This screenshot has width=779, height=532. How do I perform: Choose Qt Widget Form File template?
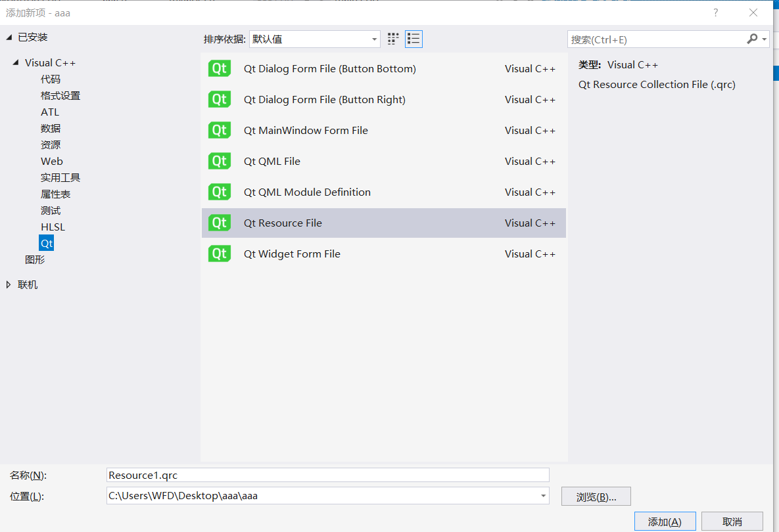coord(383,254)
